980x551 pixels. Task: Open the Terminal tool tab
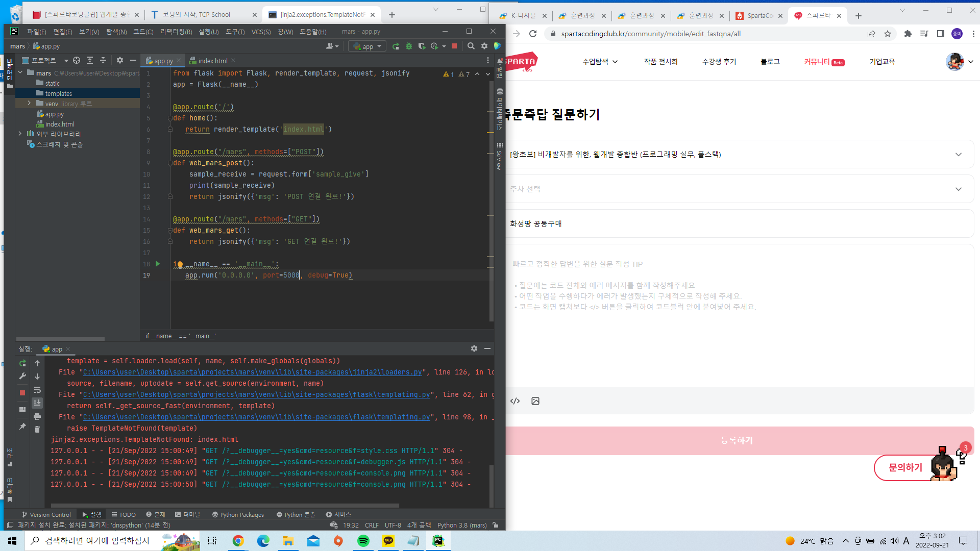[x=187, y=515]
